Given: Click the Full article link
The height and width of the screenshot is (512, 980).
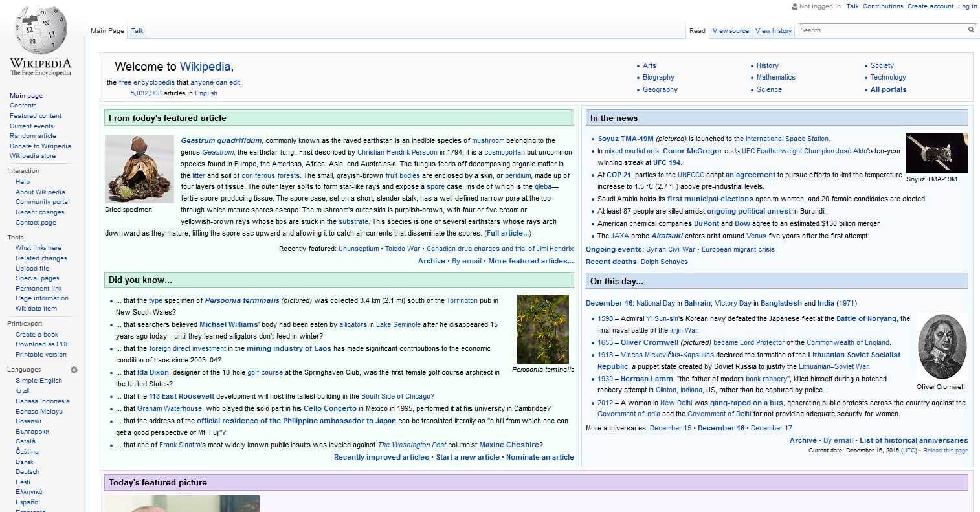Looking at the screenshot, I should (508, 233).
